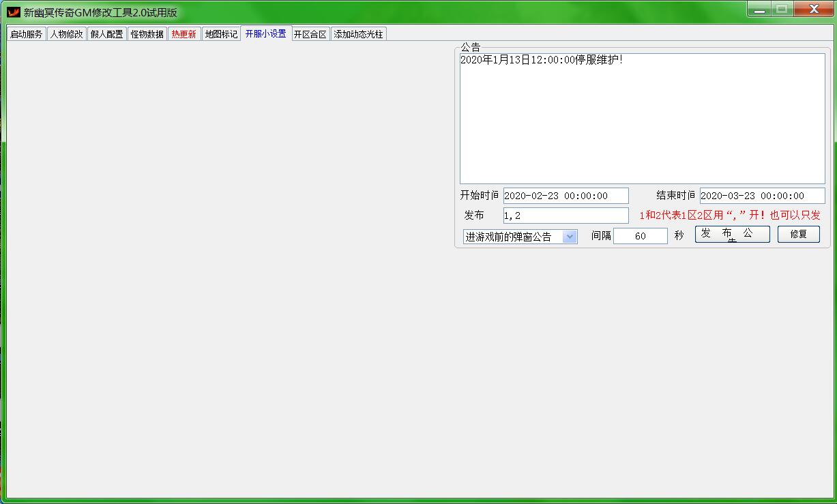This screenshot has width=837, height=504.
Task: Close the GM修改工具 window
Action: pos(813,10)
